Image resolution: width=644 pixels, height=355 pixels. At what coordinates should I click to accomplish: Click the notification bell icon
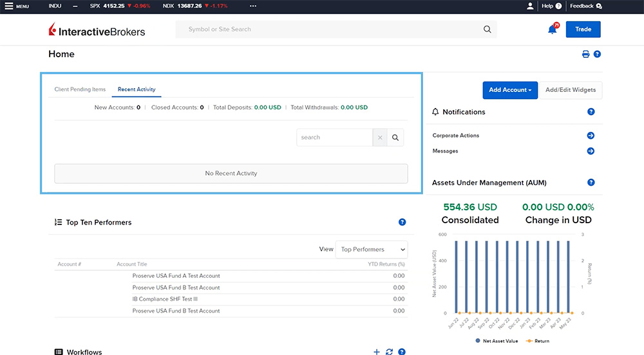(553, 30)
